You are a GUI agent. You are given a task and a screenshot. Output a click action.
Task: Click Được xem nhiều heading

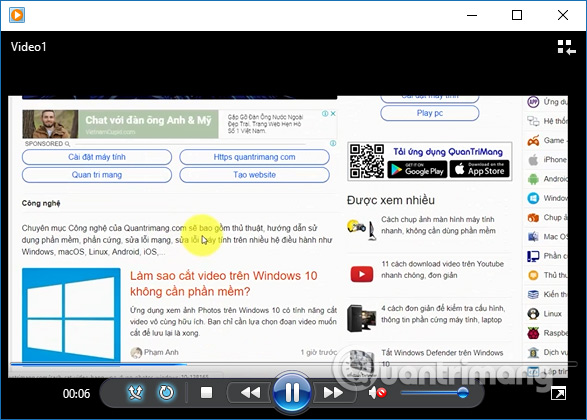391,200
